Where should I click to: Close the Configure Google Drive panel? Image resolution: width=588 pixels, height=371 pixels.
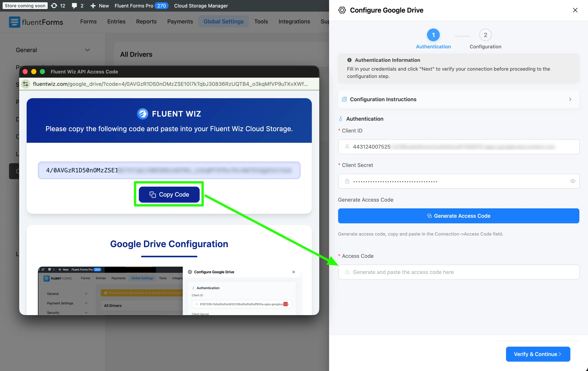pyautogui.click(x=575, y=10)
